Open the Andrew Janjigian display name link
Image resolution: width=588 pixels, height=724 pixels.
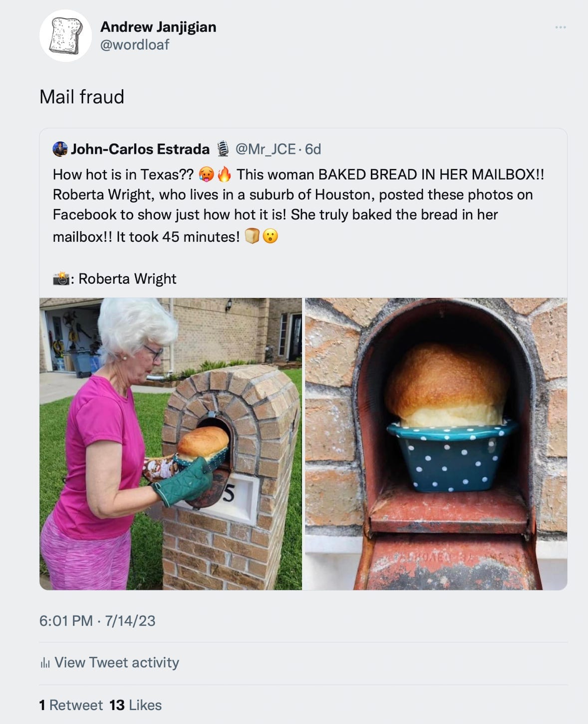158,27
